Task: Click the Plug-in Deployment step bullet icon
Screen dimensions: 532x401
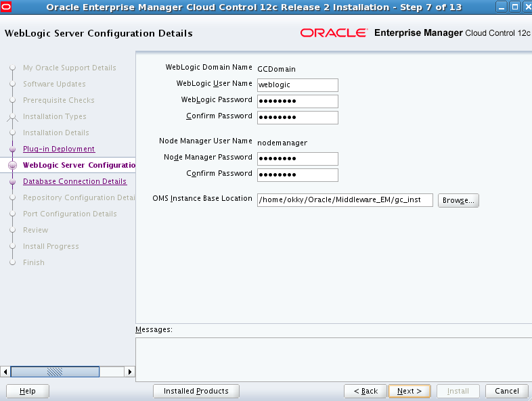Action: click(x=13, y=149)
